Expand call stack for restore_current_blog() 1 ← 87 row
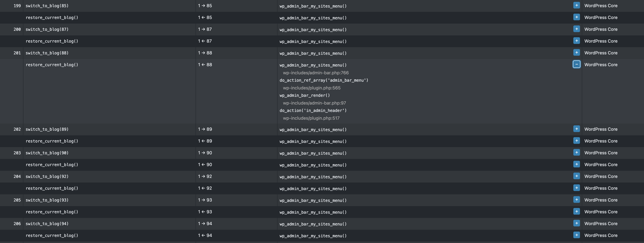 [x=576, y=41]
